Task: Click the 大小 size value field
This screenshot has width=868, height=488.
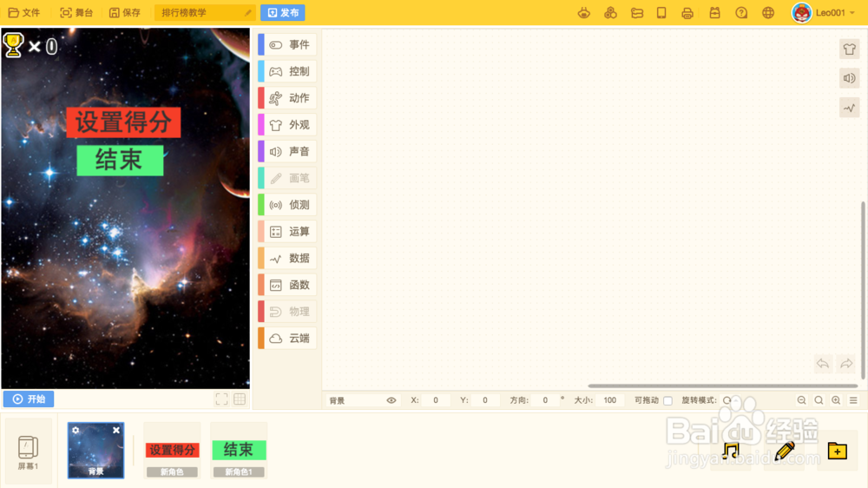Action: point(610,400)
